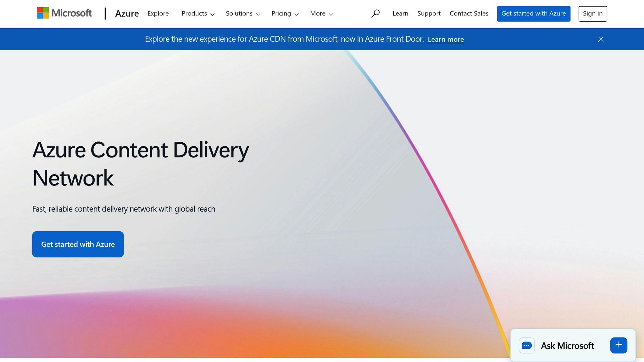Click the Microsoft logo

(64, 13)
